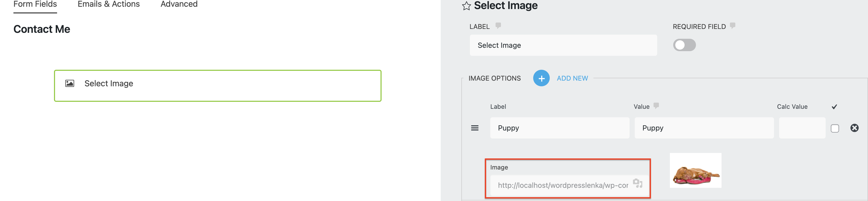Check the checkbox beside the Puppy option

[835, 128]
